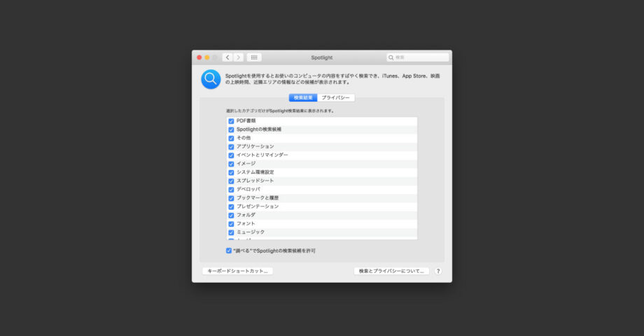The width and height of the screenshot is (644, 336).
Task: Open 検索とプライバシーについて... button
Action: pos(391,271)
